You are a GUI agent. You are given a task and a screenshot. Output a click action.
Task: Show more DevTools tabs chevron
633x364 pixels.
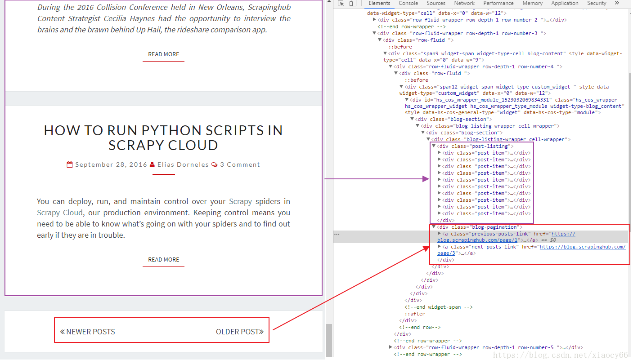pos(617,3)
